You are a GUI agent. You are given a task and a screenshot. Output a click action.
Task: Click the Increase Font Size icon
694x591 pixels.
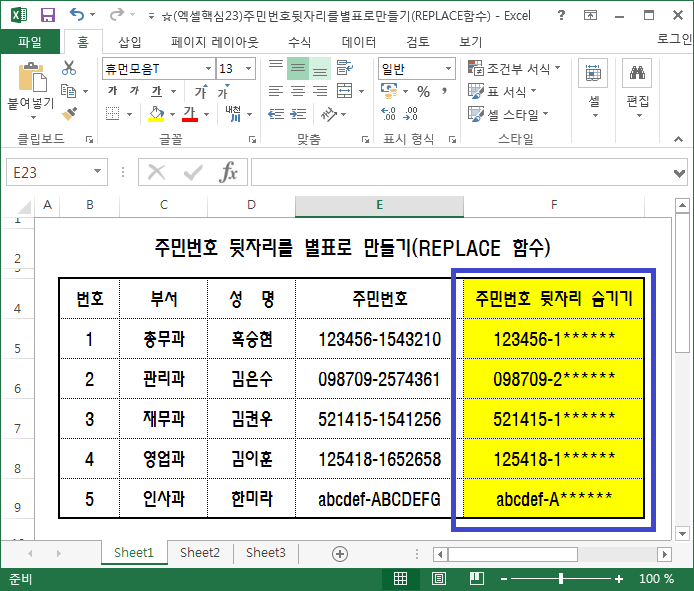coord(201,91)
